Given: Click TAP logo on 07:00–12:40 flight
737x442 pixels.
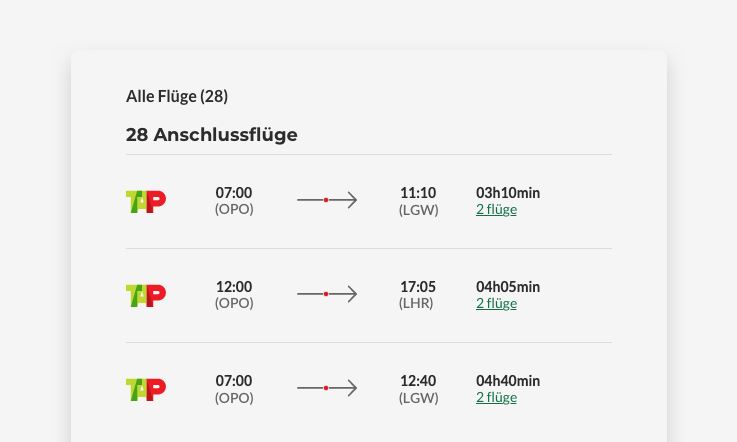Looking at the screenshot, I should click(x=146, y=389).
